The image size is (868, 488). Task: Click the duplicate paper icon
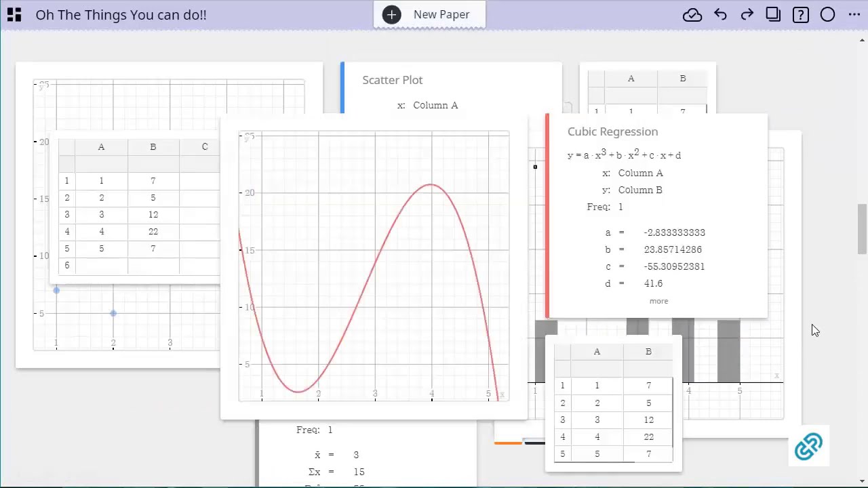(773, 14)
